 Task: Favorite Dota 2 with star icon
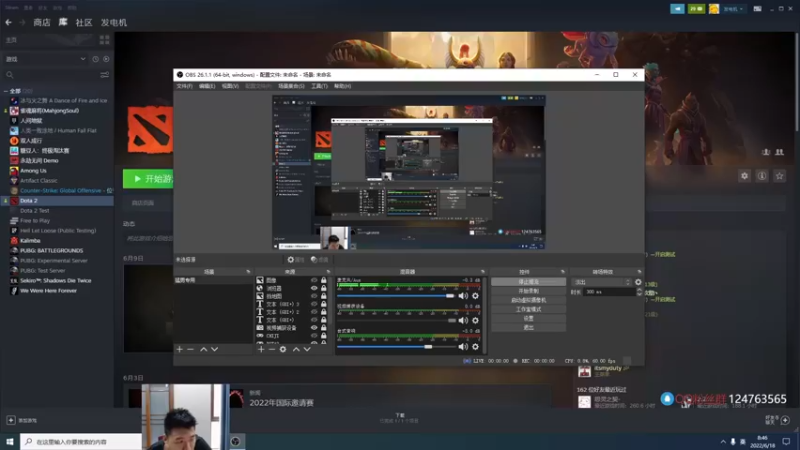point(780,176)
